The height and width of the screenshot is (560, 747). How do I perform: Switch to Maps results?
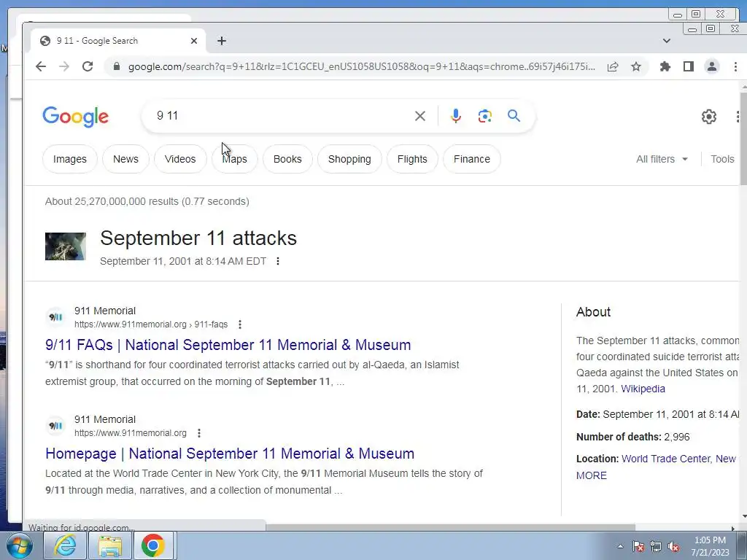(x=234, y=159)
